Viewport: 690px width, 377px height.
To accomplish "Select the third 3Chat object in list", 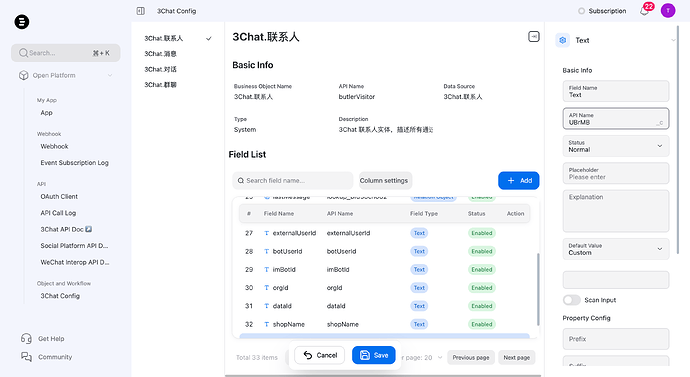I will [x=160, y=70].
